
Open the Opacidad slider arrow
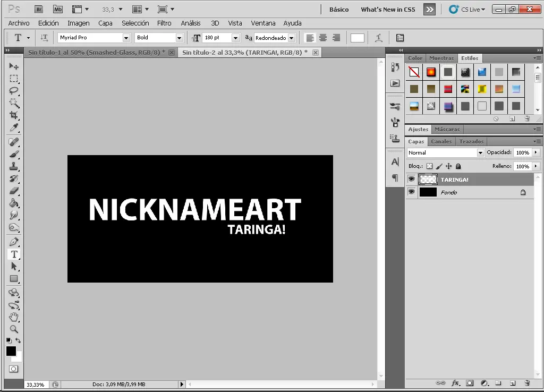[535, 152]
